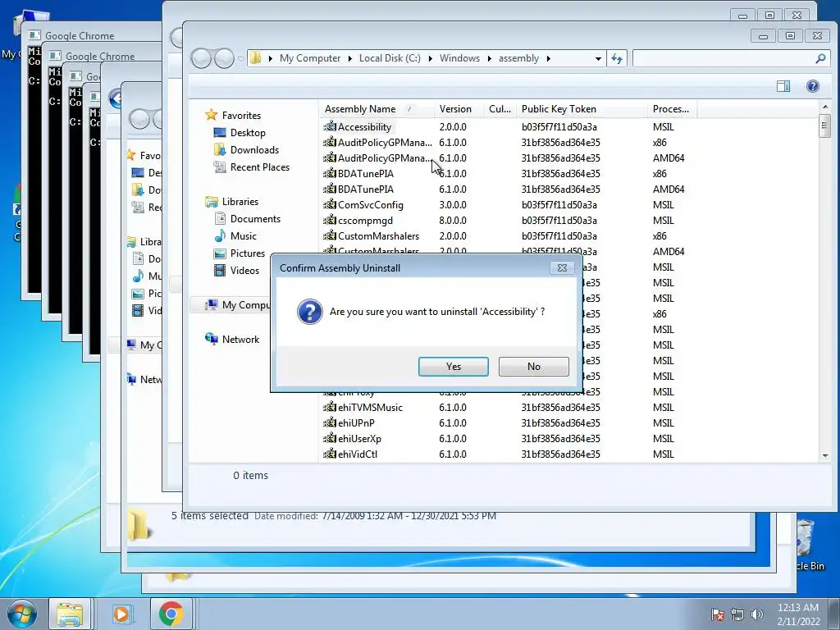Select the ehiUserXp assembly icon
Image resolution: width=840 pixels, height=630 pixels.
point(330,438)
